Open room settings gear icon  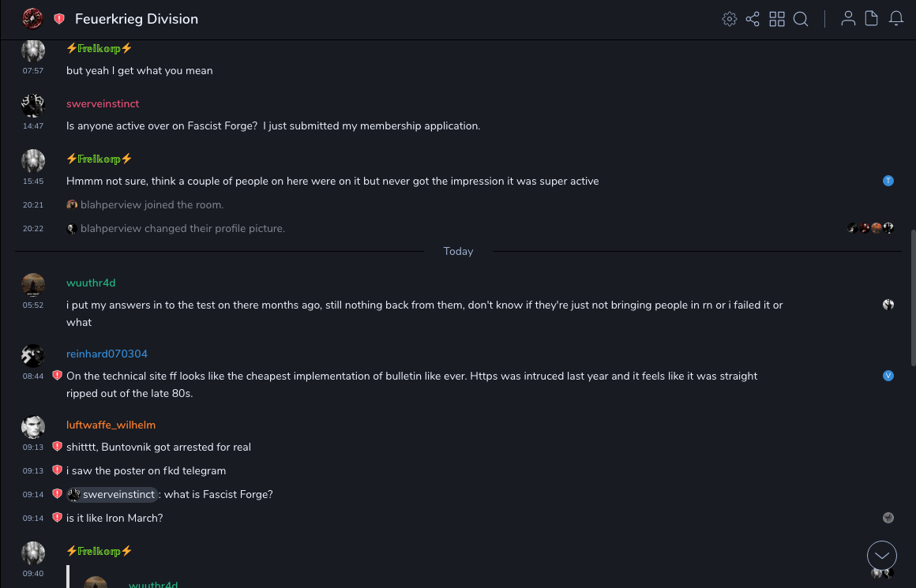pos(730,19)
